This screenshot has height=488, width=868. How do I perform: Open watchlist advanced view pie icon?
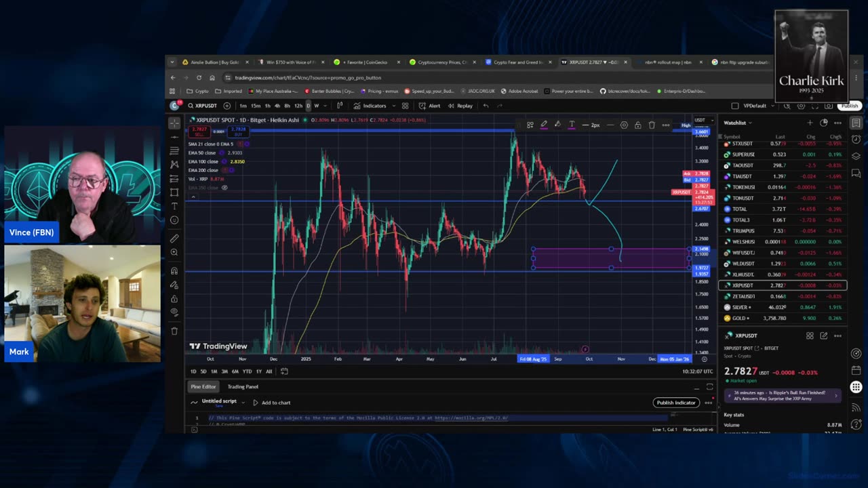point(824,123)
